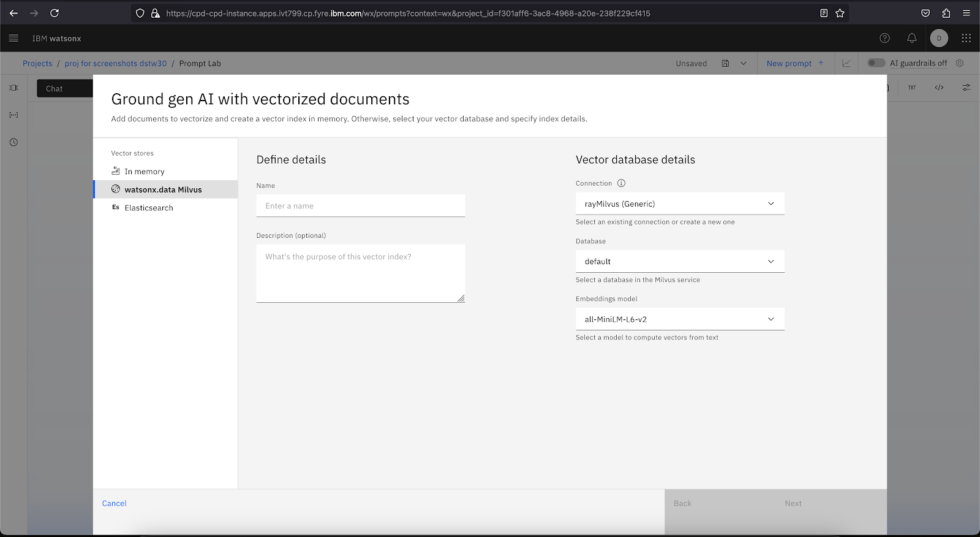Go back with the browser back arrow

click(x=13, y=13)
